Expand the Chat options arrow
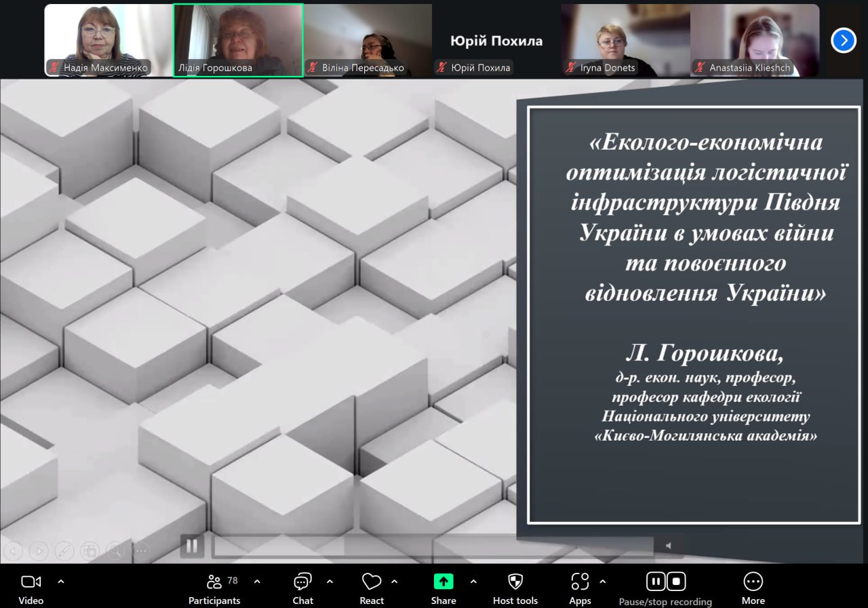Viewport: 868px width, 608px height. tap(330, 582)
